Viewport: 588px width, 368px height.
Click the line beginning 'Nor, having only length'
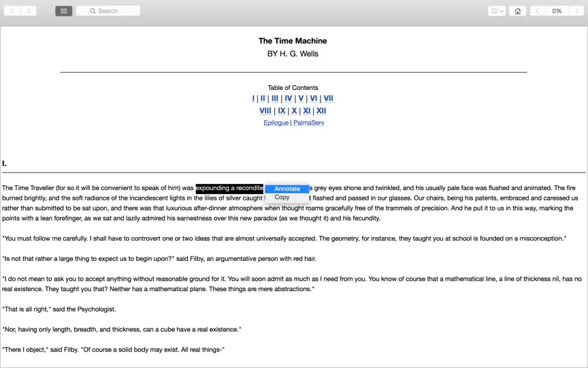tap(122, 329)
